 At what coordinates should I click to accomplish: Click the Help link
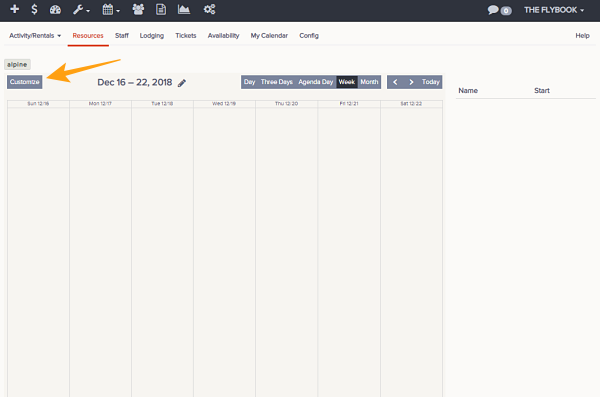(582, 36)
